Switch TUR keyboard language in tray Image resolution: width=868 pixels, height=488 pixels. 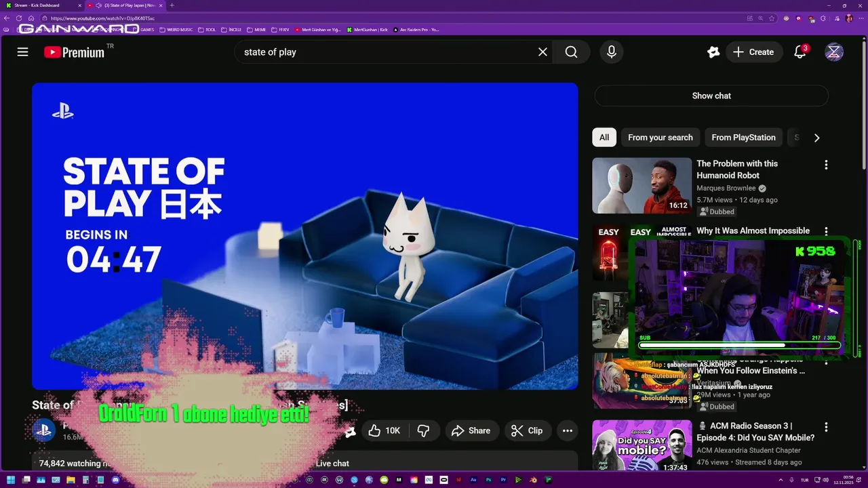[804, 481]
